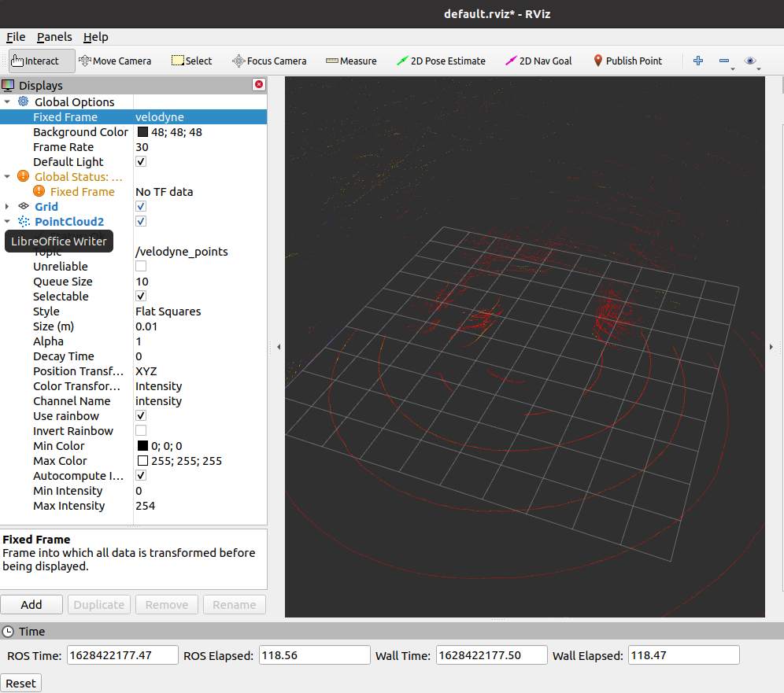
Task: Choose the Select tool in the toolbar
Action: coord(191,61)
